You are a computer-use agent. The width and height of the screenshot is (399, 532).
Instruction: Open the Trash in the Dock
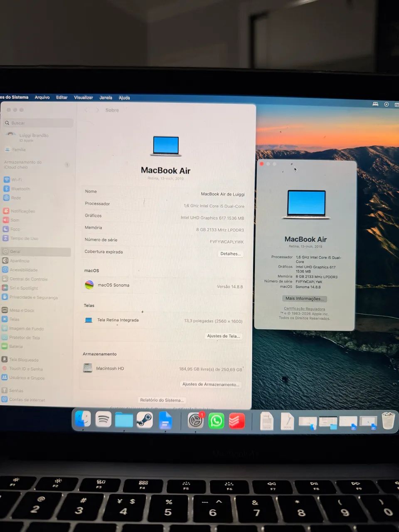point(388,421)
